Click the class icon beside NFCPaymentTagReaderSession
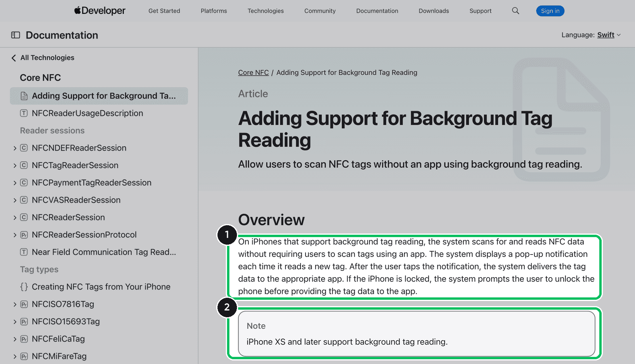Viewport: 635px width, 364px height. (24, 183)
